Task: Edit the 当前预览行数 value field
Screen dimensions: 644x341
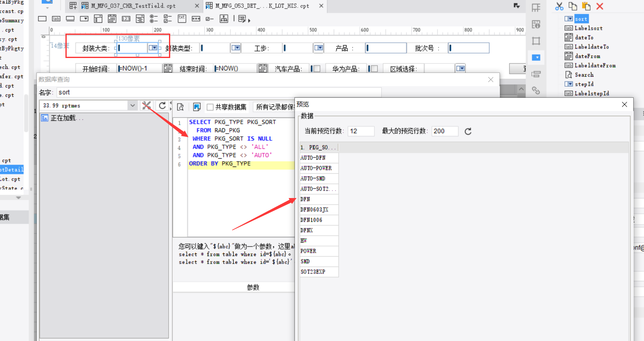Action: [x=361, y=131]
